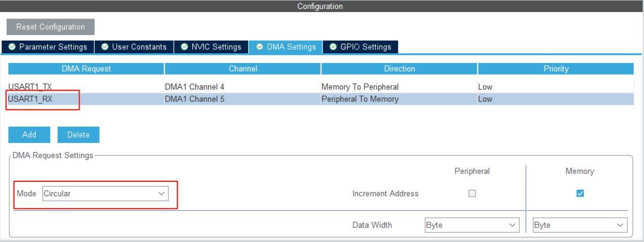Open the Mode dropdown showing Circular
Image resolution: width=644 pixels, height=242 pixels.
(x=105, y=194)
